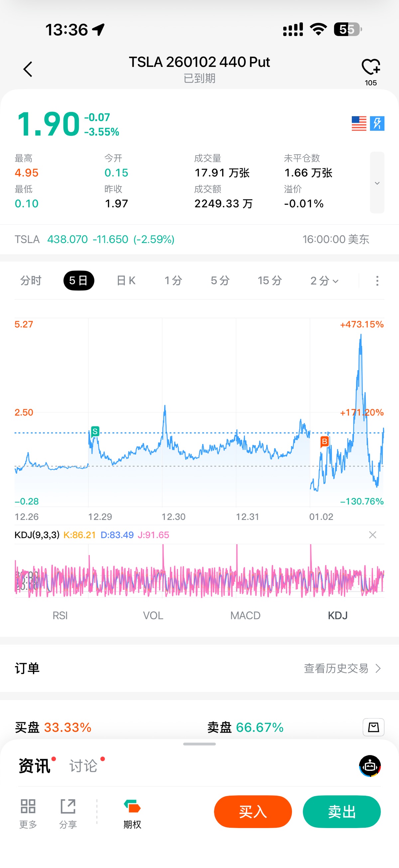Tap the 溢价 -0.01% value
This screenshot has height=868, width=399.
click(304, 204)
